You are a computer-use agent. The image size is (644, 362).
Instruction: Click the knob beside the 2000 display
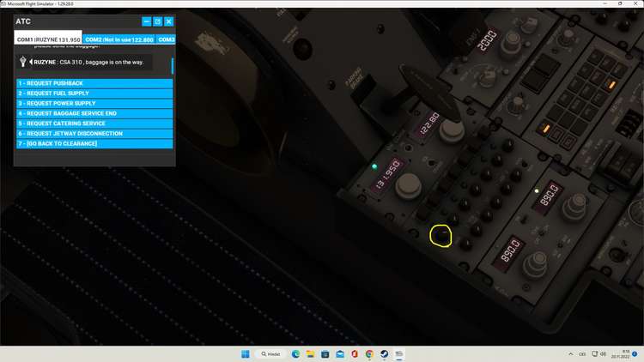click(x=512, y=41)
